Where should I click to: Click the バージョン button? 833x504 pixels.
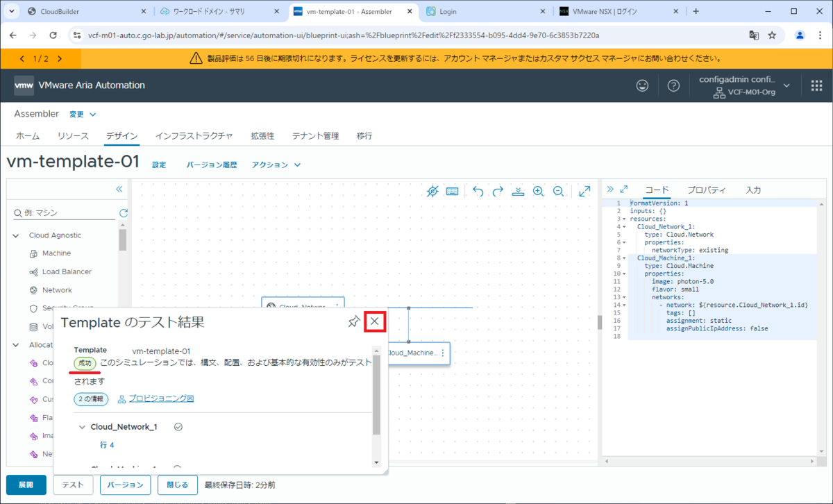click(125, 485)
